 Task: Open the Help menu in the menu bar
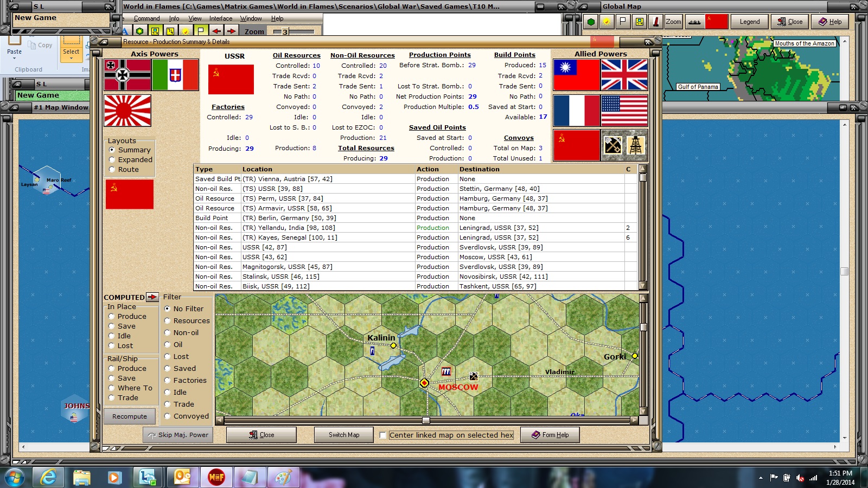point(277,18)
